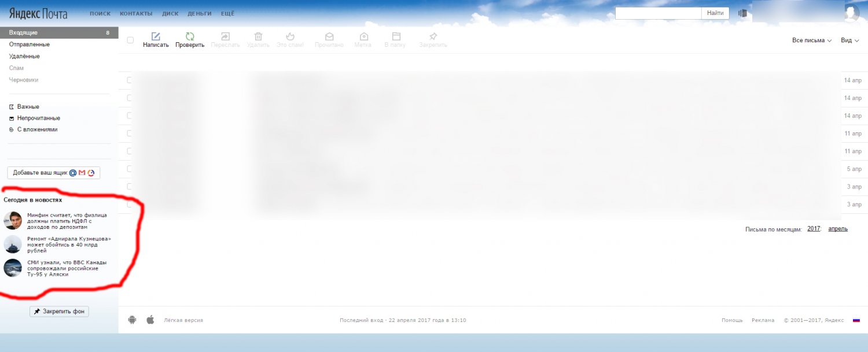Expand the Все письма filter dropdown
This screenshot has width=868, height=352.
tap(812, 40)
